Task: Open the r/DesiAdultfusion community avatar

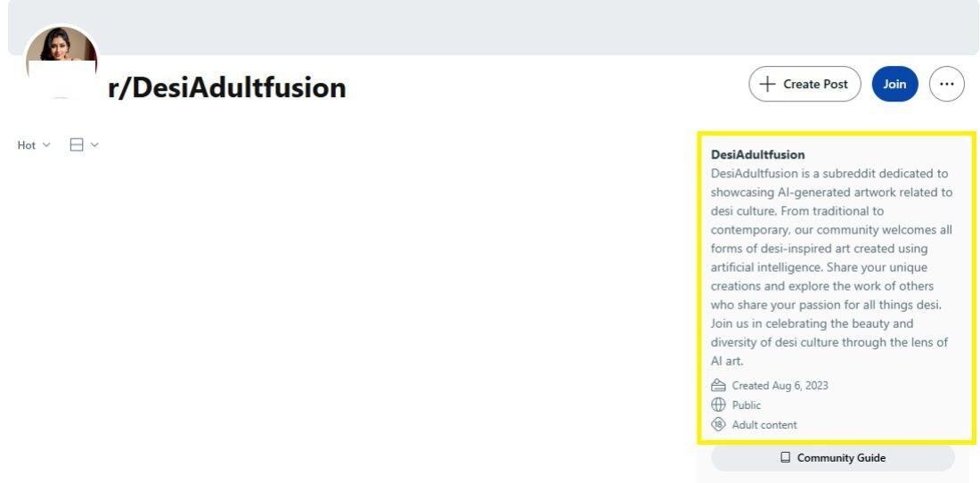Action: (61, 57)
